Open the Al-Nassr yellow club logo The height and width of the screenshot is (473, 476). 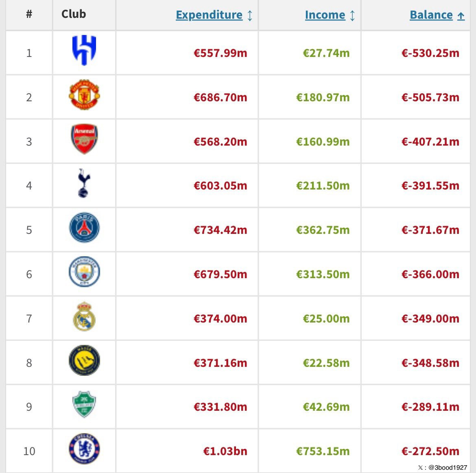pyautogui.click(x=84, y=361)
